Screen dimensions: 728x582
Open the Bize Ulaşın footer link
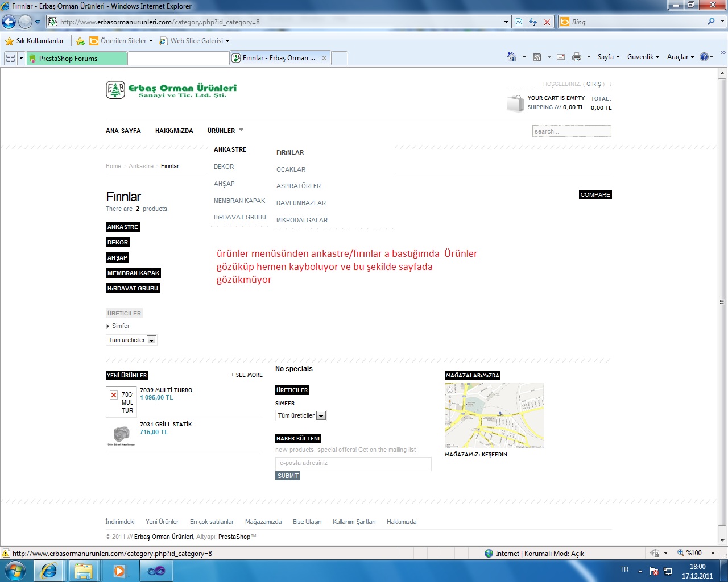coord(307,522)
